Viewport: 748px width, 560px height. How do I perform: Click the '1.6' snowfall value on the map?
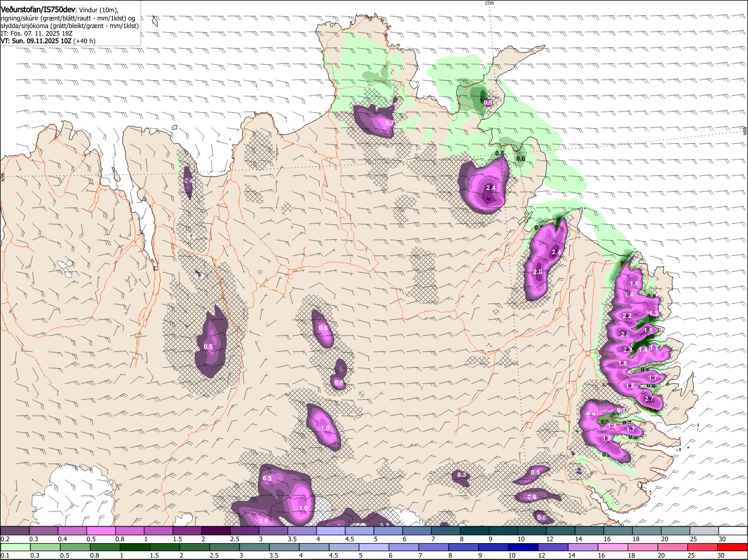[x=634, y=284]
